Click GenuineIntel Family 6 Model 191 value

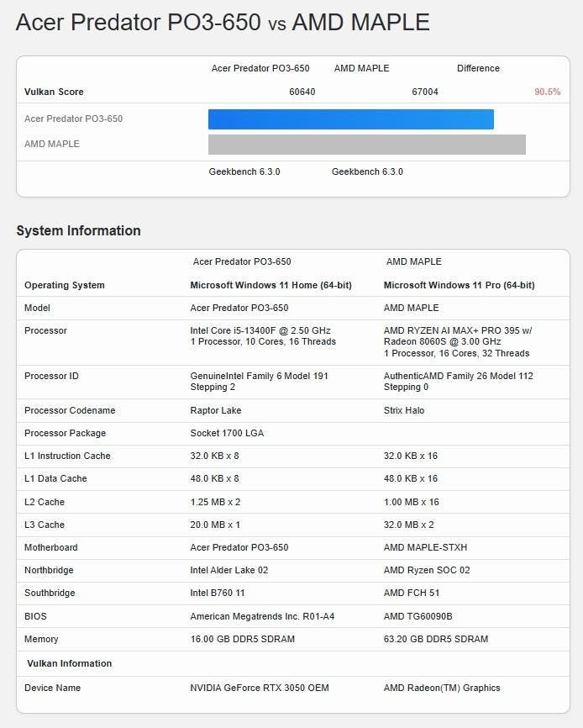pos(259,376)
